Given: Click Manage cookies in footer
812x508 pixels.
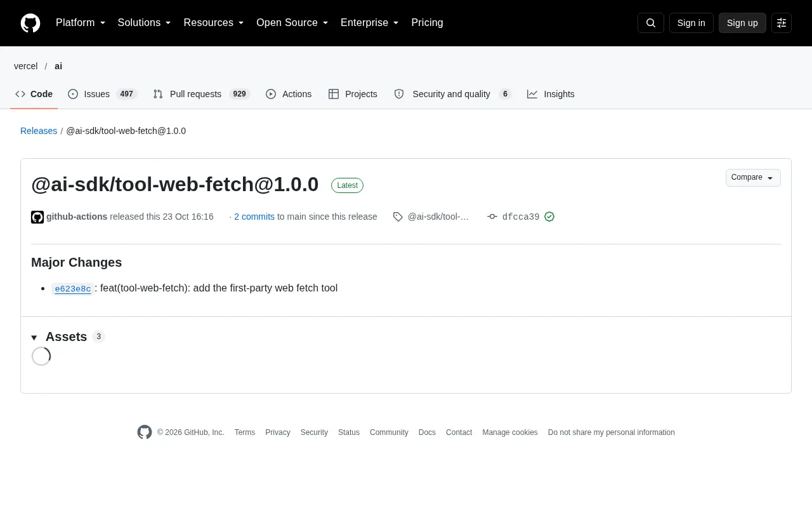Looking at the screenshot, I should [x=510, y=432].
